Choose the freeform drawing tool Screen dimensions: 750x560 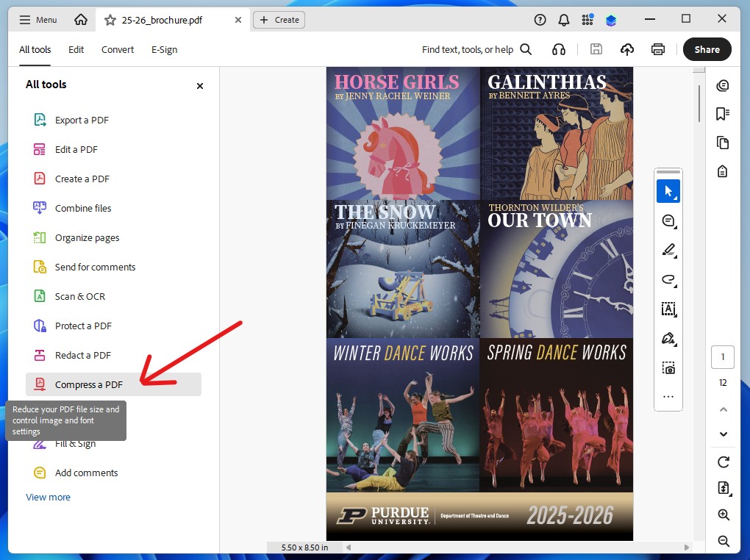click(668, 280)
